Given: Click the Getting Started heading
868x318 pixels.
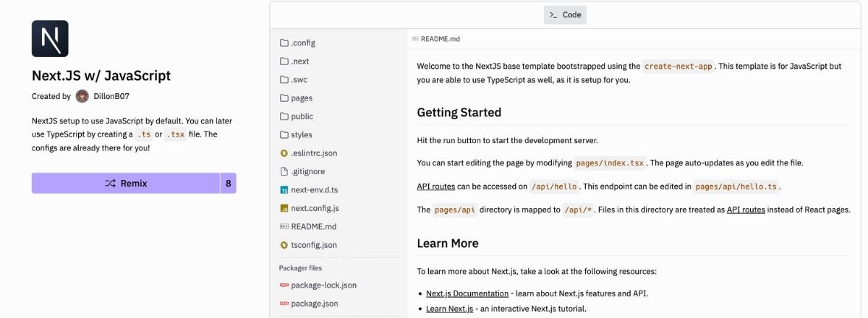Looking at the screenshot, I should [x=459, y=113].
